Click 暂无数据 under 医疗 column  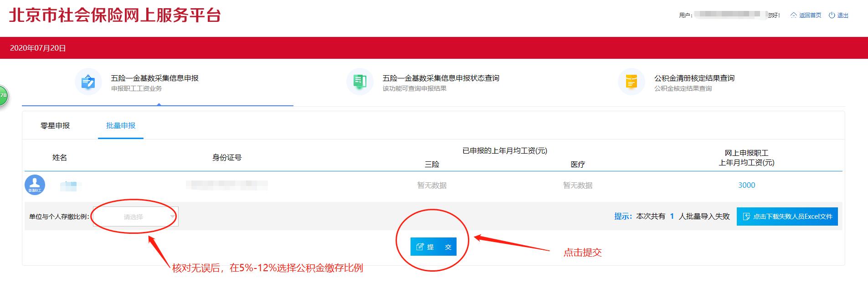pos(578,185)
